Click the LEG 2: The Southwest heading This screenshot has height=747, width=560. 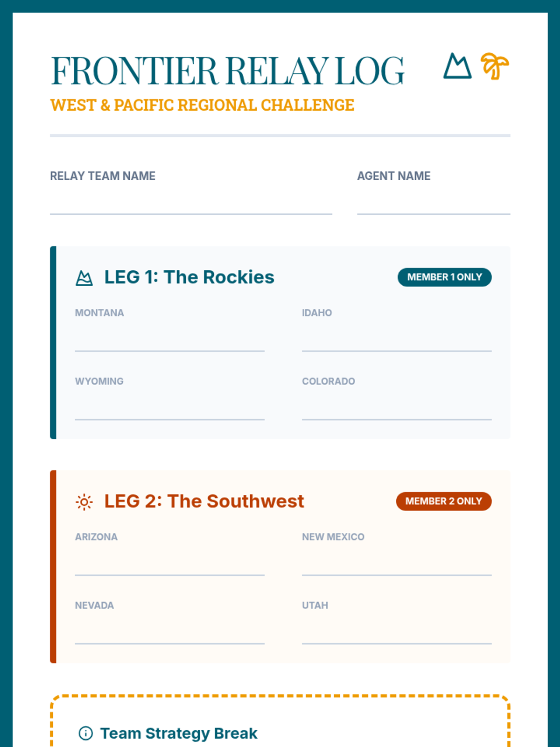204,501
